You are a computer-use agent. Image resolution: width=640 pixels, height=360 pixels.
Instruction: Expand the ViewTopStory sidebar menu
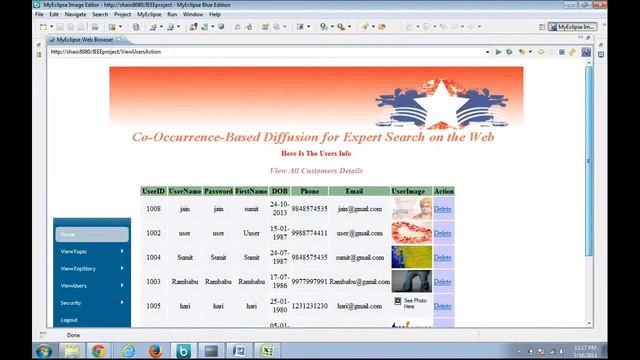coord(92,269)
